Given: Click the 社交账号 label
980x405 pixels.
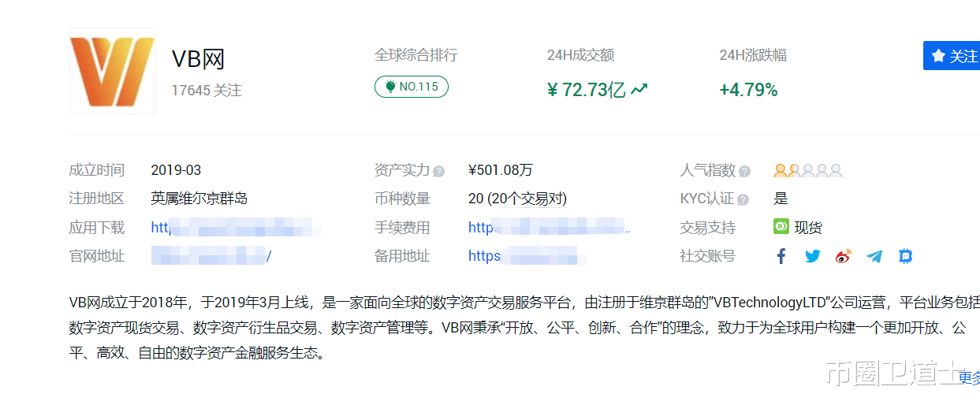Looking at the screenshot, I should pos(707,256).
